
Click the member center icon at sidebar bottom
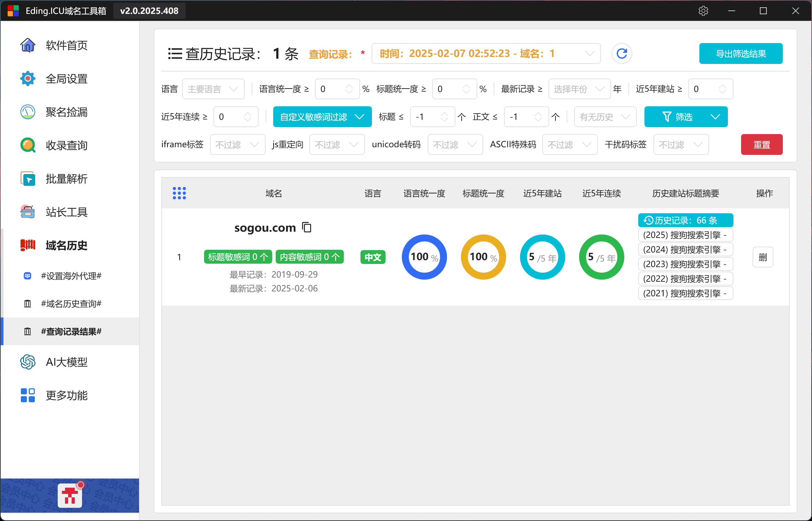(70, 496)
